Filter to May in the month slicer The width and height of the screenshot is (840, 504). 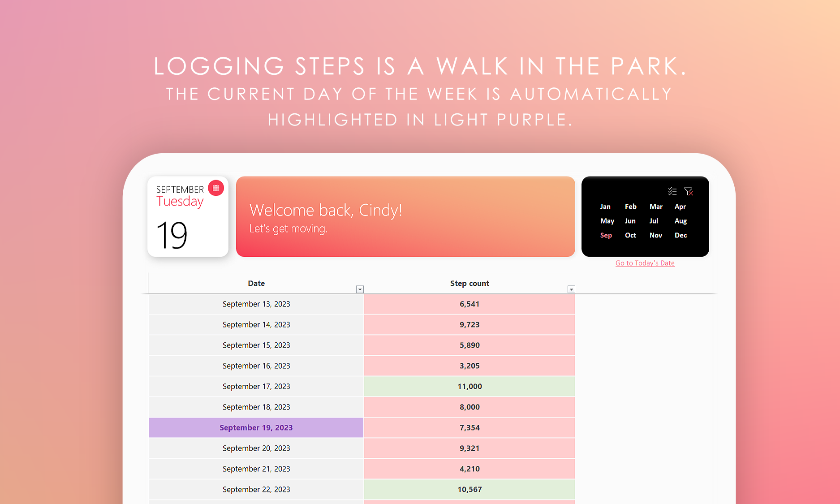[x=607, y=221]
